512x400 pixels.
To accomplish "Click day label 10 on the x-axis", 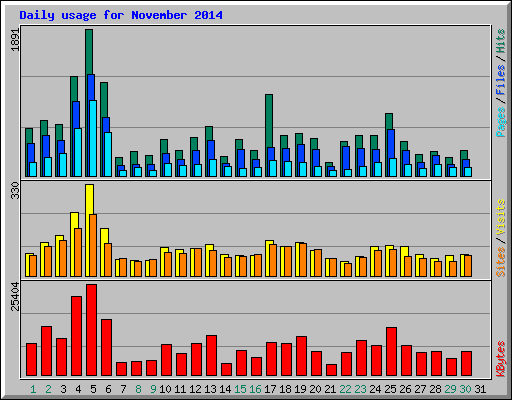I will click(x=165, y=389).
